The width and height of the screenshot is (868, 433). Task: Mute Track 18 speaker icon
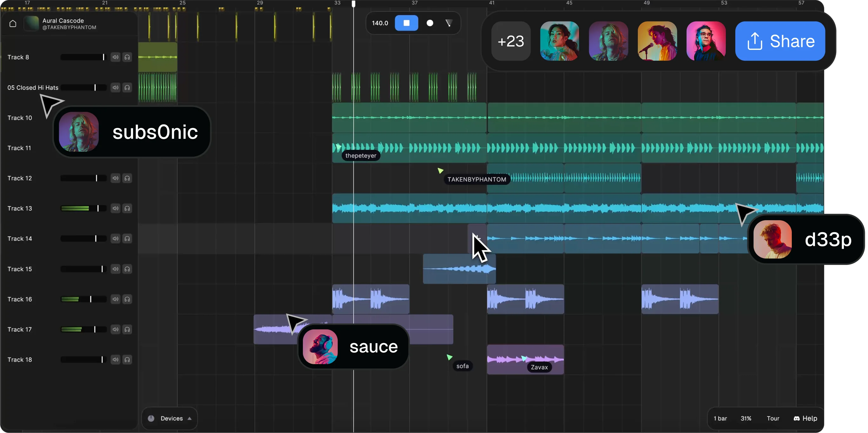(115, 360)
